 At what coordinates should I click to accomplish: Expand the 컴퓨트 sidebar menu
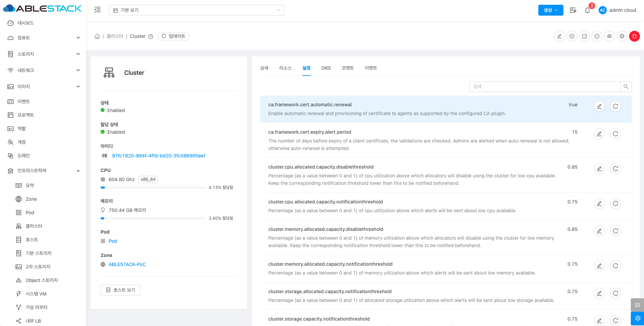pos(43,38)
